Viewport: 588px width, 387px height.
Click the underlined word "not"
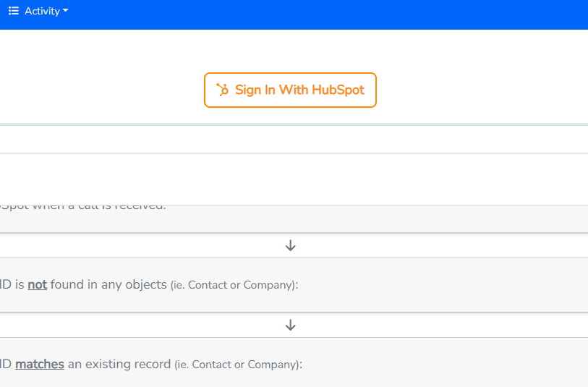[37, 284]
